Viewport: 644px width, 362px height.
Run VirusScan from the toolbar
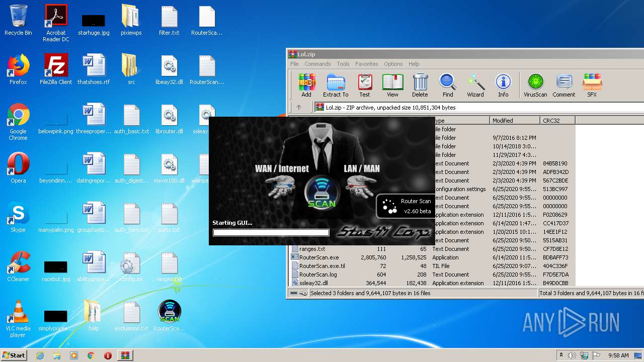point(535,85)
